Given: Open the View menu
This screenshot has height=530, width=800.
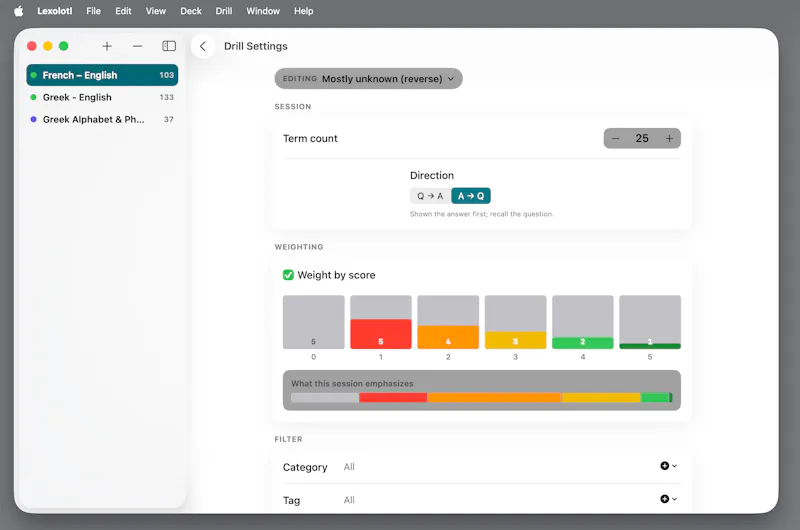Looking at the screenshot, I should click(x=156, y=11).
